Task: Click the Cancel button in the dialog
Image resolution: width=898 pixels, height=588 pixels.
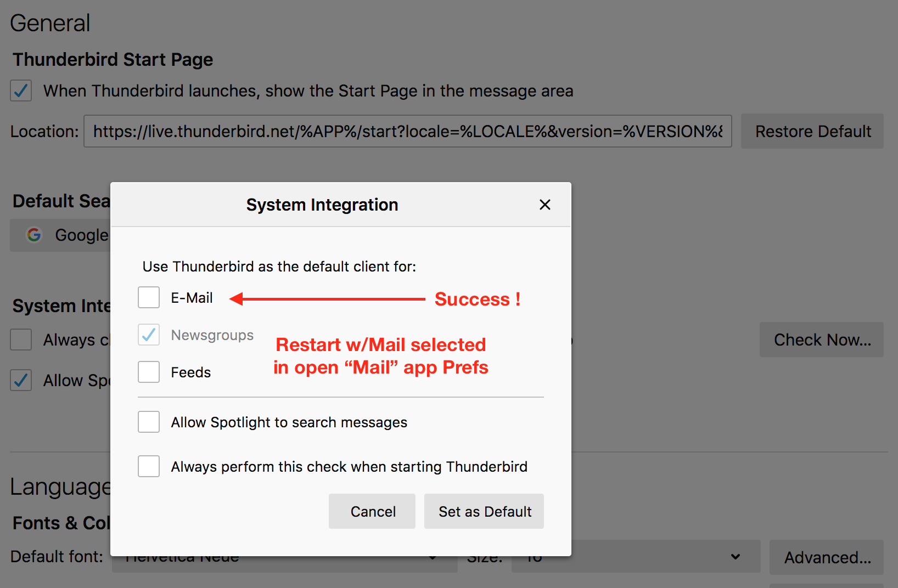Action: coord(372,511)
